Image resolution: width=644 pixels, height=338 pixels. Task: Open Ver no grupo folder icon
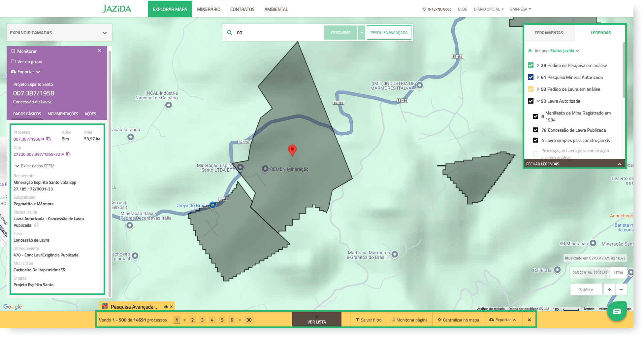click(x=14, y=61)
